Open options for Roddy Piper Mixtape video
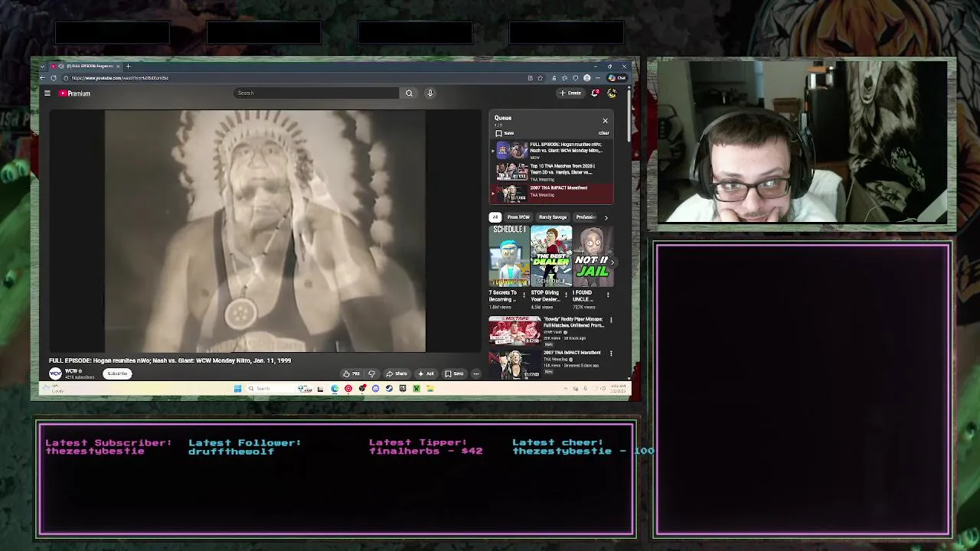Image resolution: width=980 pixels, height=551 pixels. tap(611, 319)
